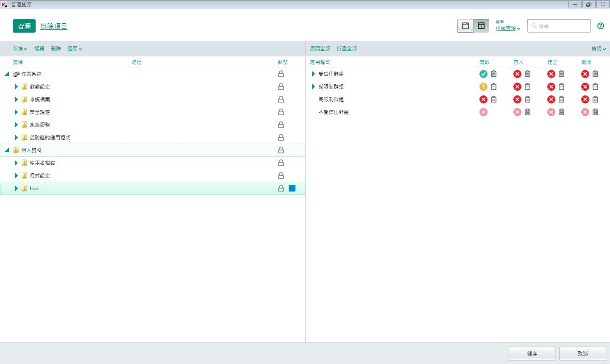Open the 根據資源 search scope dropdown
This screenshot has height=364, width=610.
pos(508,28)
